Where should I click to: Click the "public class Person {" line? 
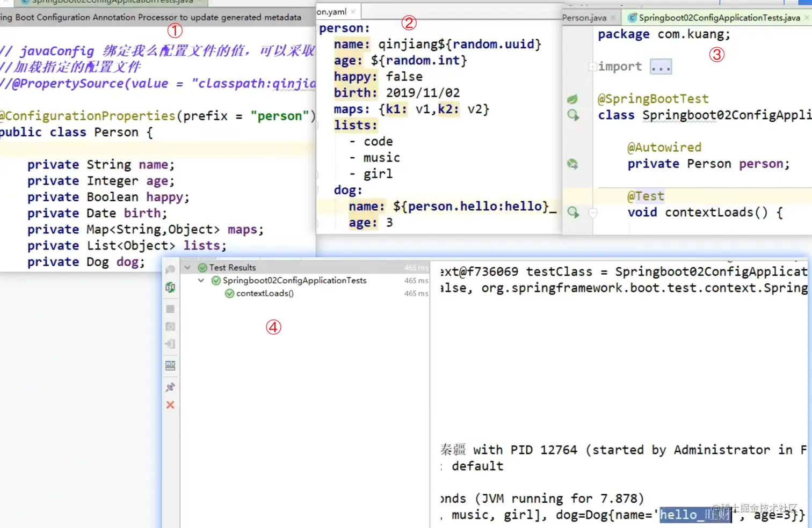click(x=76, y=132)
